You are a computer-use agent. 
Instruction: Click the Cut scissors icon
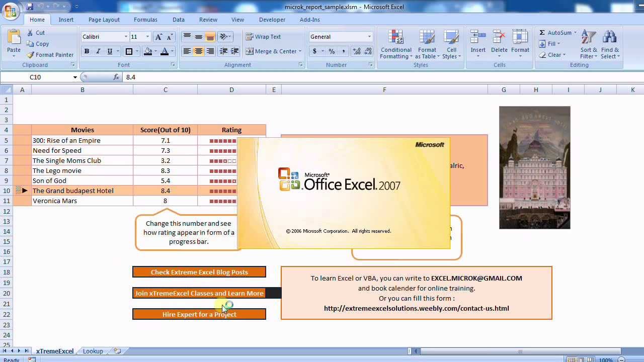point(30,33)
